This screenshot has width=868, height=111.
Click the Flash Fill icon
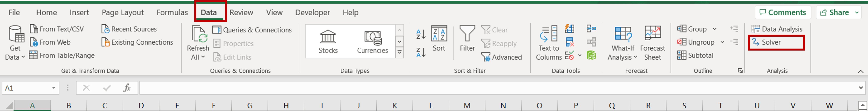(x=570, y=29)
